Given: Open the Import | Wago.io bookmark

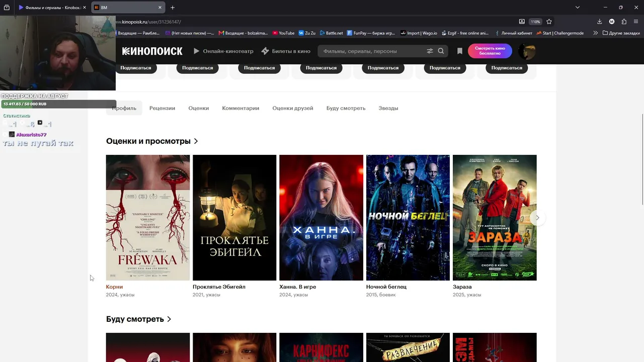Looking at the screenshot, I should point(419,33).
